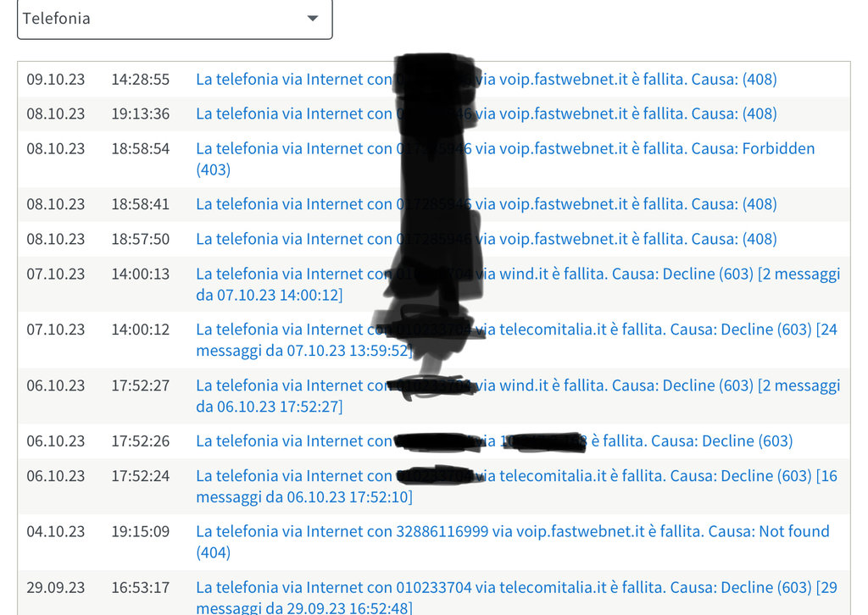Viewport: 868px width, 615px height.
Task: Open the 08.10.23 19:13:36 log entry
Action: pyautogui.click(x=486, y=114)
